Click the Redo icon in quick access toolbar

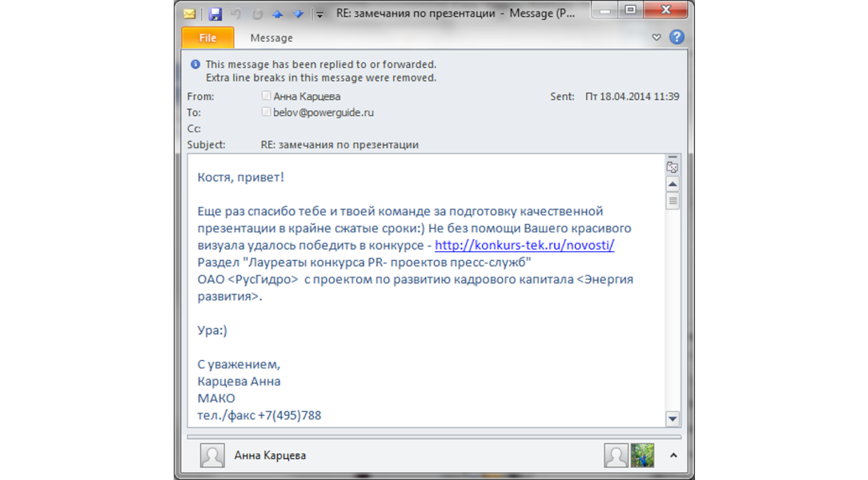point(257,14)
